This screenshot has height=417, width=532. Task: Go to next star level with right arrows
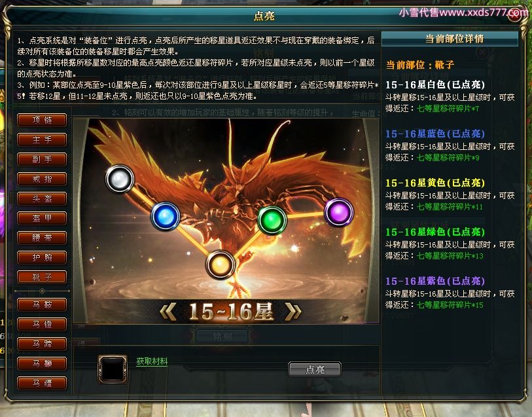[293, 312]
